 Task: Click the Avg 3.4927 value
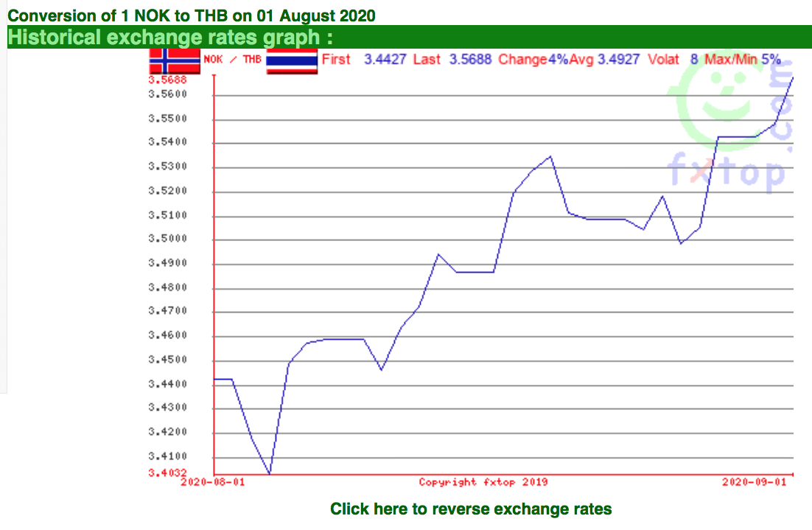[x=604, y=60]
